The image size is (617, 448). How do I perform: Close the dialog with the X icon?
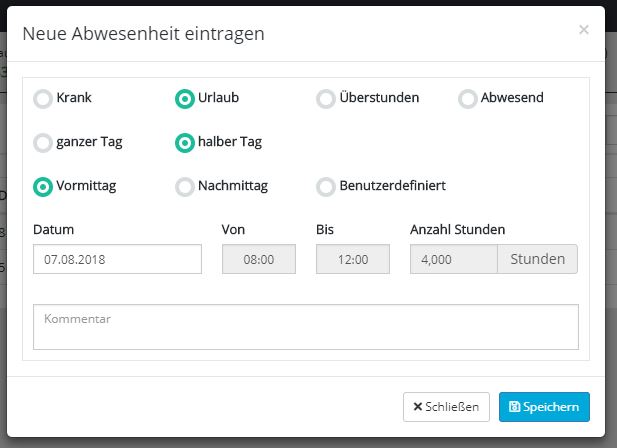583,31
